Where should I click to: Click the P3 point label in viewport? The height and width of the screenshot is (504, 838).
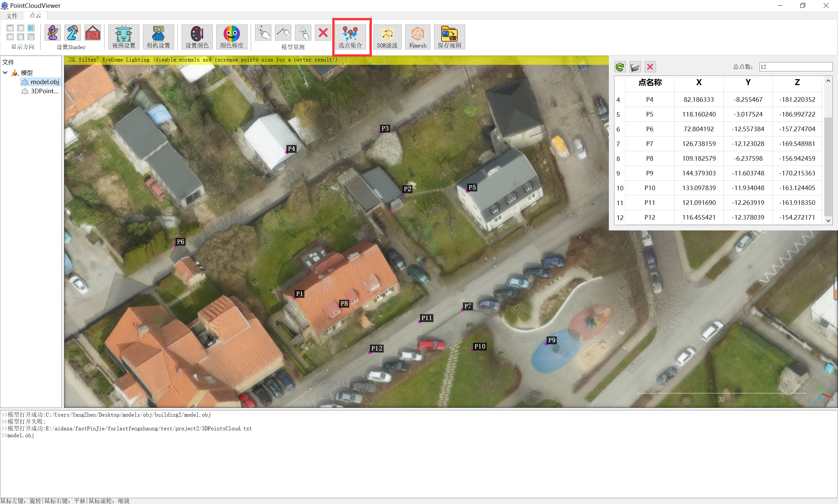(385, 128)
